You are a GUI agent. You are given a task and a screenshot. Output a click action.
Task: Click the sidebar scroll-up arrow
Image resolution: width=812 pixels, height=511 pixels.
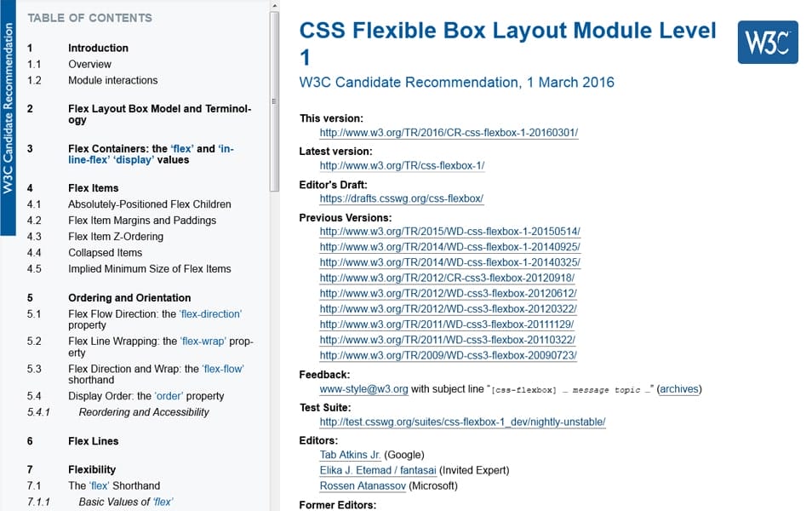coord(274,6)
